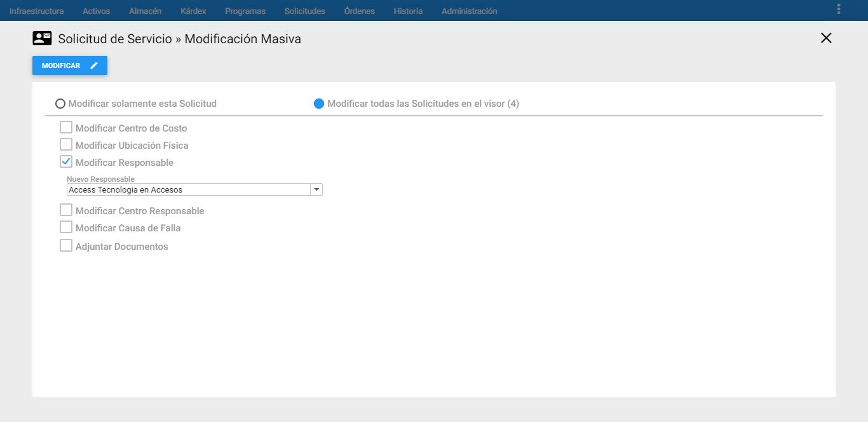Uncheck Modificar Responsable checkbox
The width and height of the screenshot is (868, 422).
[66, 161]
